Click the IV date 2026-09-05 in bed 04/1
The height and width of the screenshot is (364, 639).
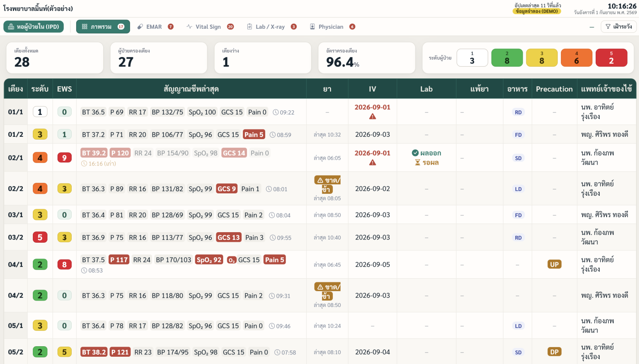tap(372, 264)
